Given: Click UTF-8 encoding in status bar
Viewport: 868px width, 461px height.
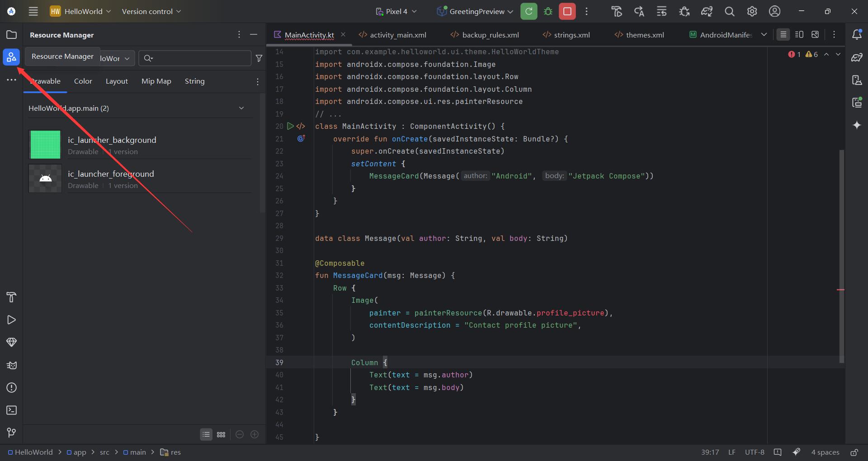Looking at the screenshot, I should pyautogui.click(x=755, y=452).
